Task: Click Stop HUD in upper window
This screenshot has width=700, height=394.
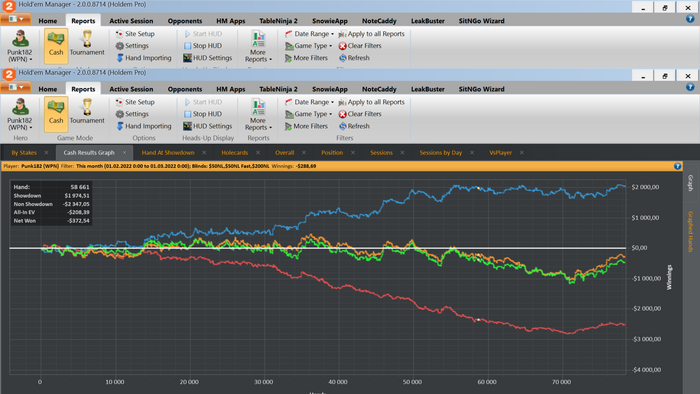Action: (203, 46)
